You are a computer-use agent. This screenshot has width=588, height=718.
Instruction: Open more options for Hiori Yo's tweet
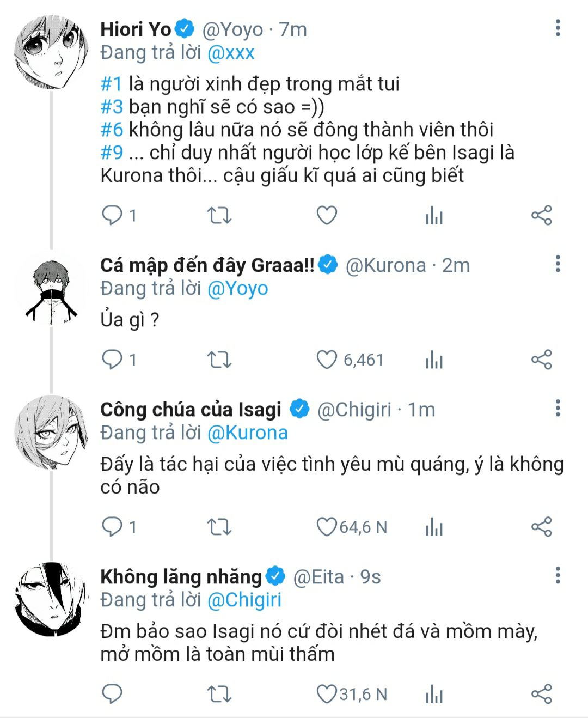click(x=558, y=28)
